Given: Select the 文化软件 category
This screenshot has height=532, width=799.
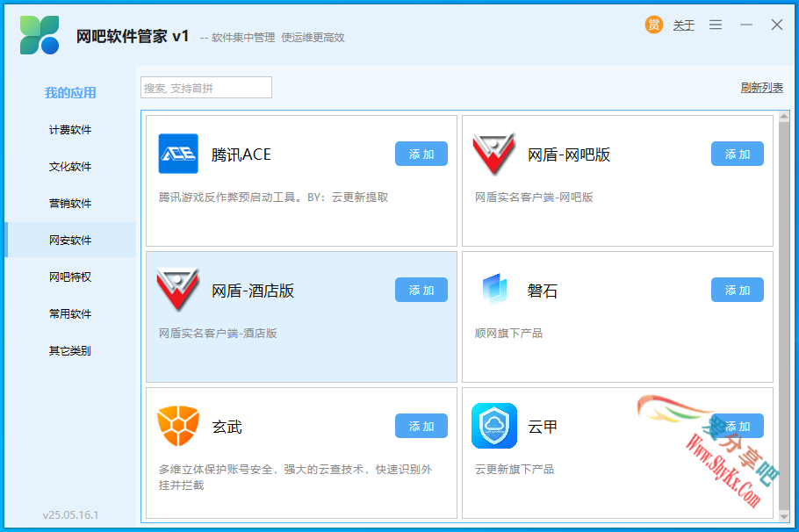Looking at the screenshot, I should coord(70,166).
